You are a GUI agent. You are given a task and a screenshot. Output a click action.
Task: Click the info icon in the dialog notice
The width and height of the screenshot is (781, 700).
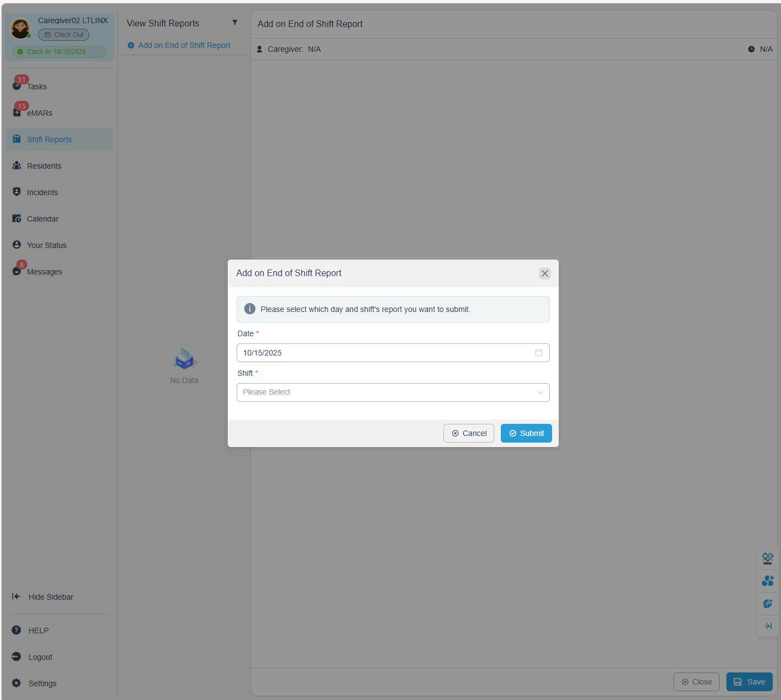249,309
